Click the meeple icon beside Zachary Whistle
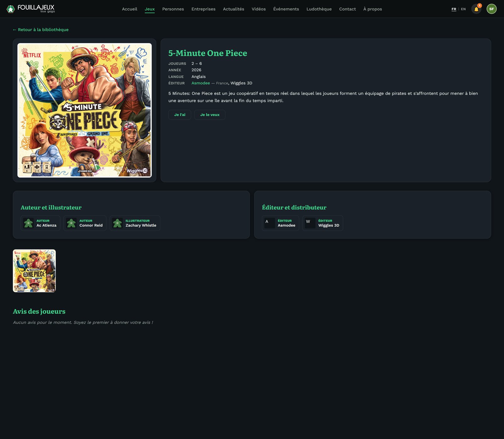The width and height of the screenshot is (504, 439). click(x=117, y=223)
